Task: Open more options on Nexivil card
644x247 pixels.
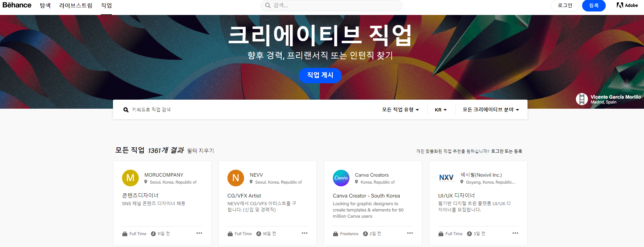Action: [515, 233]
